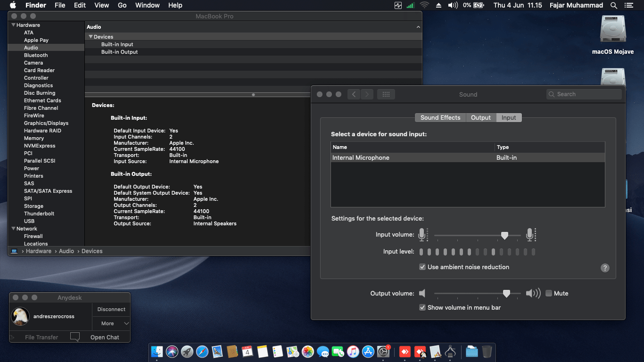Image resolution: width=644 pixels, height=362 pixels.
Task: Open Notes icon in the Dock
Action: tap(263, 352)
